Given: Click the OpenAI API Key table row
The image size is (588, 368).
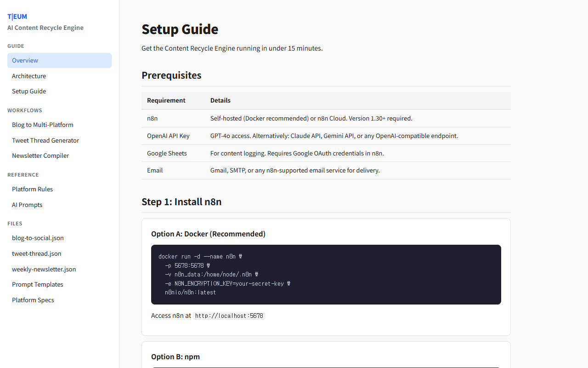Looking at the screenshot, I should (326, 136).
